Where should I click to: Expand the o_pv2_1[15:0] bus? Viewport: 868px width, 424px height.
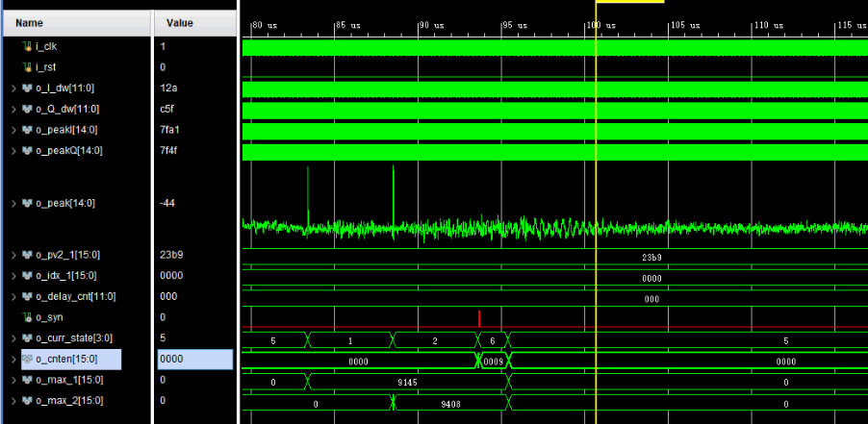point(13,255)
